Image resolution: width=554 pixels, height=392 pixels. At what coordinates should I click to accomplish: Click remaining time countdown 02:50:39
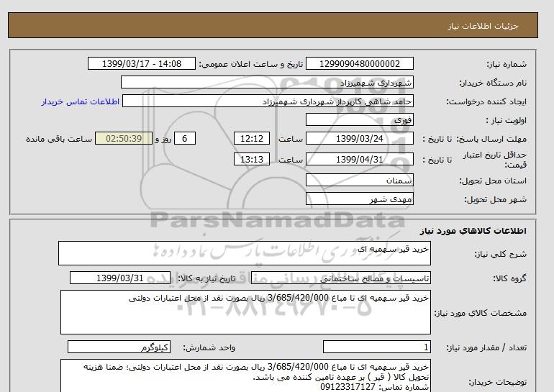124,138
